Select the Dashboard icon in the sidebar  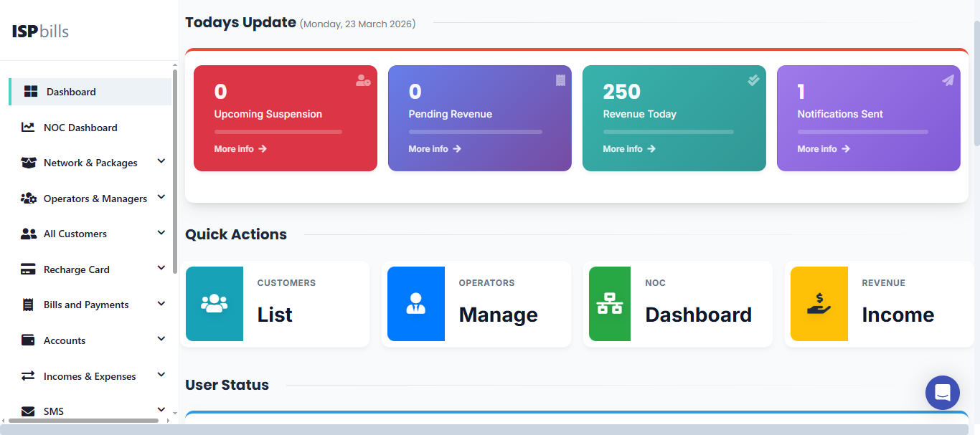[x=31, y=91]
